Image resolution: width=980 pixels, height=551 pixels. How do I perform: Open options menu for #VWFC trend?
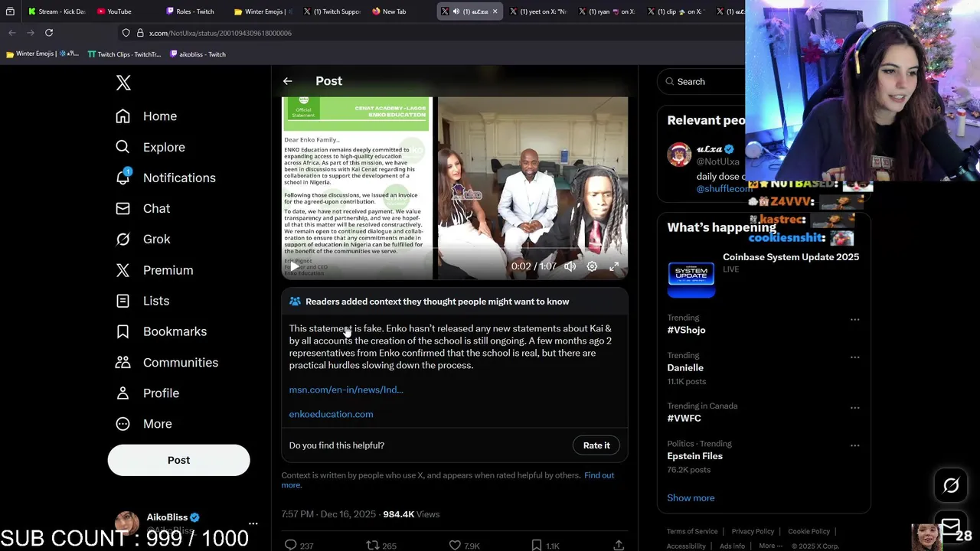pyautogui.click(x=854, y=407)
